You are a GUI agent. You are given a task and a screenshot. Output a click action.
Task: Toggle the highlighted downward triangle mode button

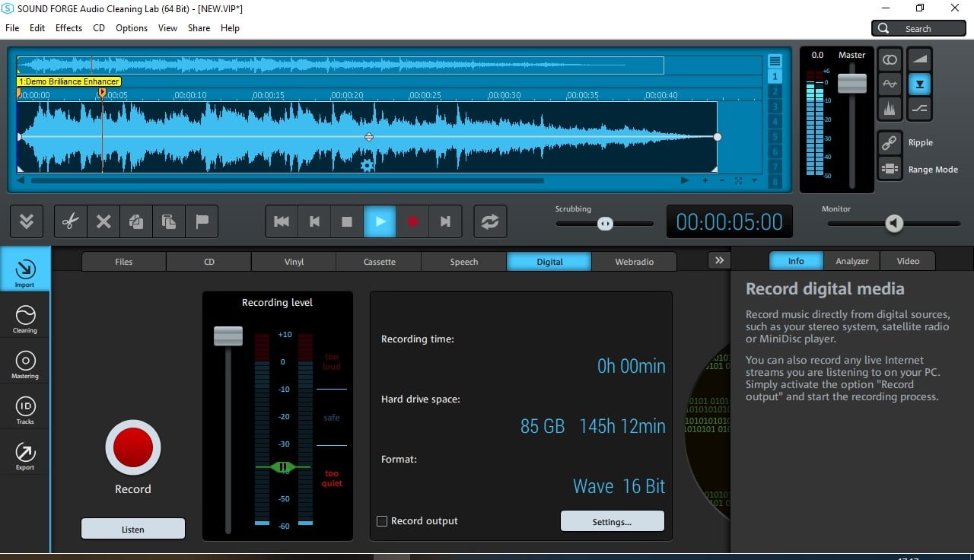pyautogui.click(x=920, y=84)
